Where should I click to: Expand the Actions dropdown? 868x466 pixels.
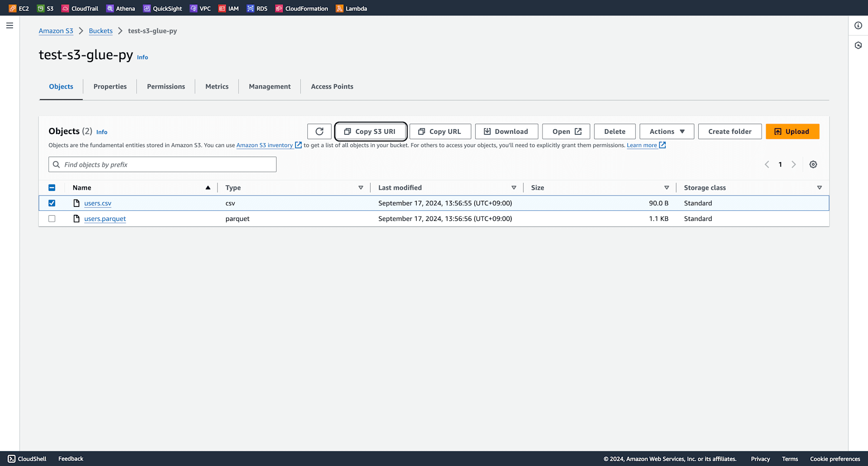click(x=667, y=131)
